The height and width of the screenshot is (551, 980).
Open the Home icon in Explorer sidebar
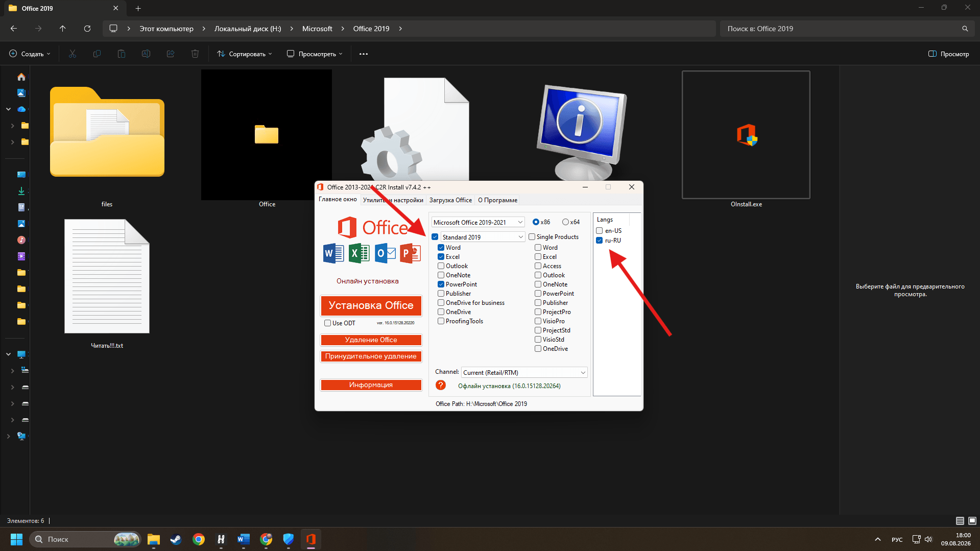21,77
